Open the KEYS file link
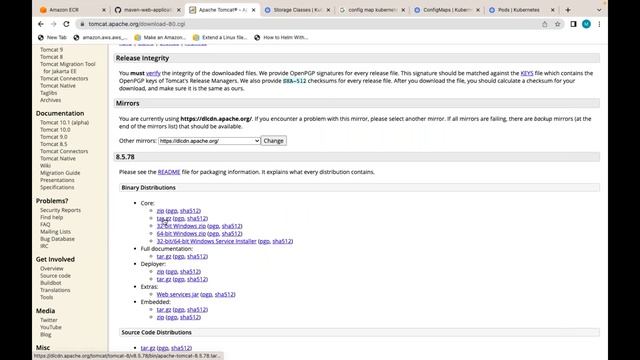The width and height of the screenshot is (640, 360). click(x=527, y=73)
